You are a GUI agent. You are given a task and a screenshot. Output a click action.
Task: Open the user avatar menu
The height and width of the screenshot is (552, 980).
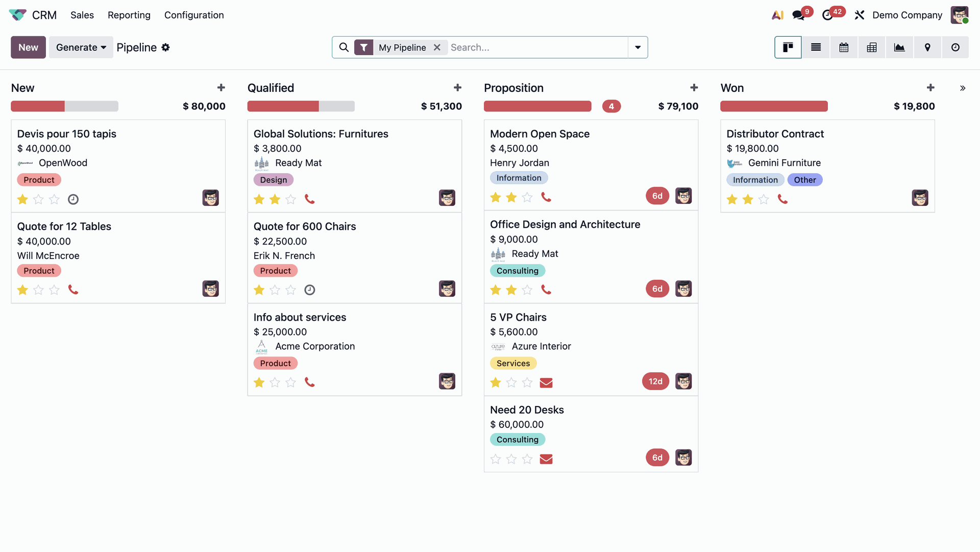[x=960, y=15]
